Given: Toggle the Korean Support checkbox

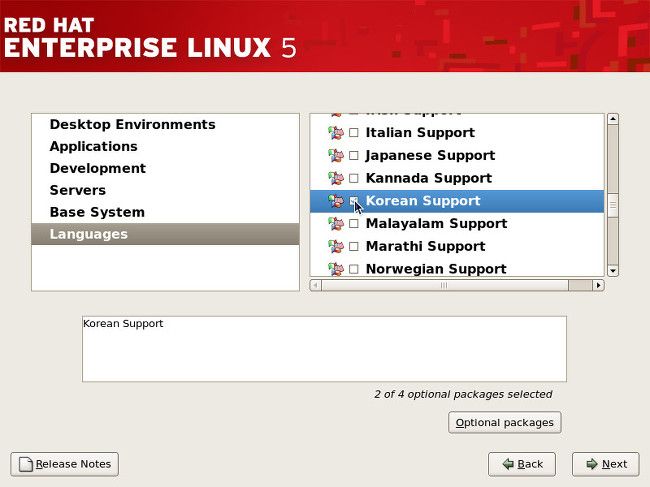Looking at the screenshot, I should pyautogui.click(x=354, y=201).
